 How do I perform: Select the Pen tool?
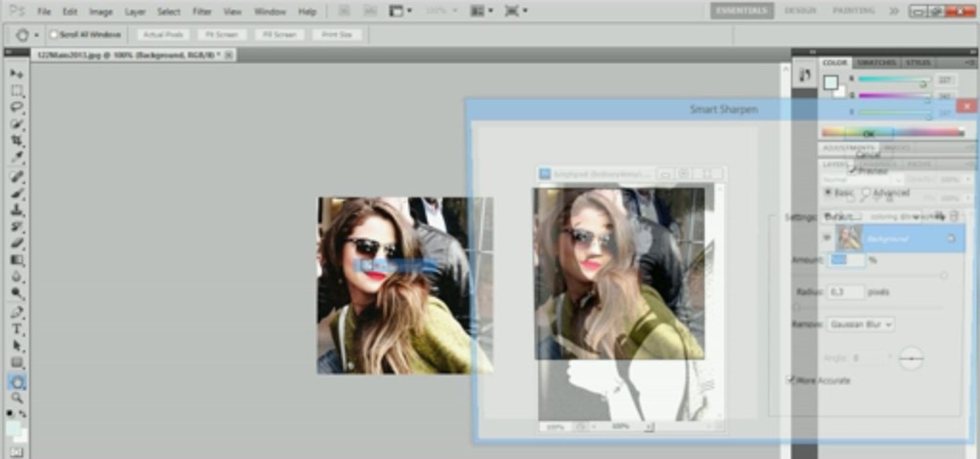pos(17,312)
